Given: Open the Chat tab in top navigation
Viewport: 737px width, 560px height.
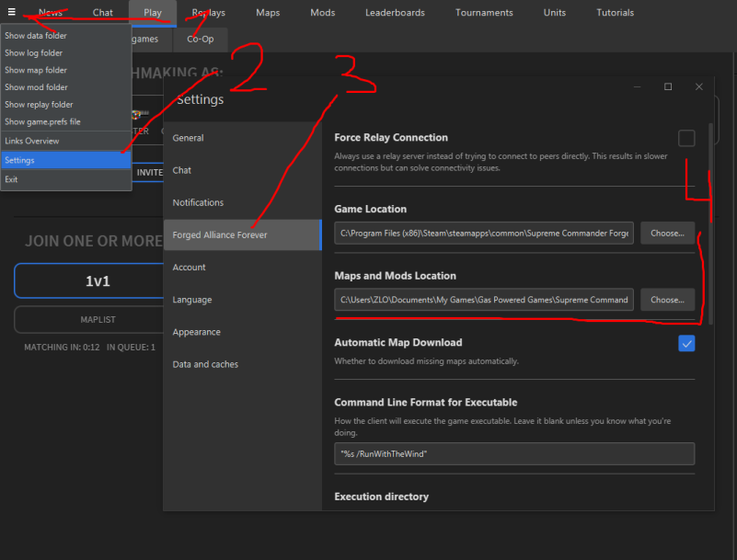Looking at the screenshot, I should point(102,13).
